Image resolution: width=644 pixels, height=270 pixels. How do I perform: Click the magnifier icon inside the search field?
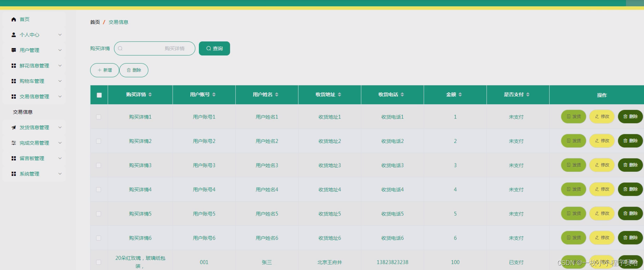point(120,48)
